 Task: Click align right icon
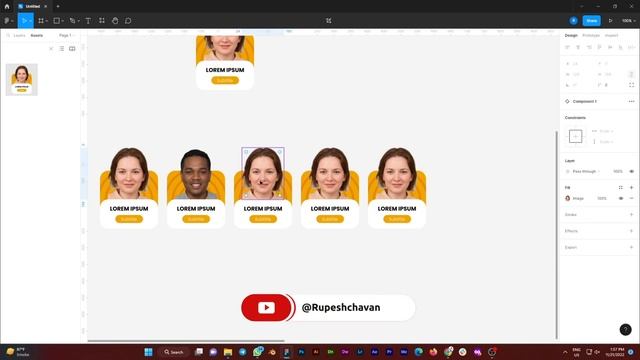[589, 47]
